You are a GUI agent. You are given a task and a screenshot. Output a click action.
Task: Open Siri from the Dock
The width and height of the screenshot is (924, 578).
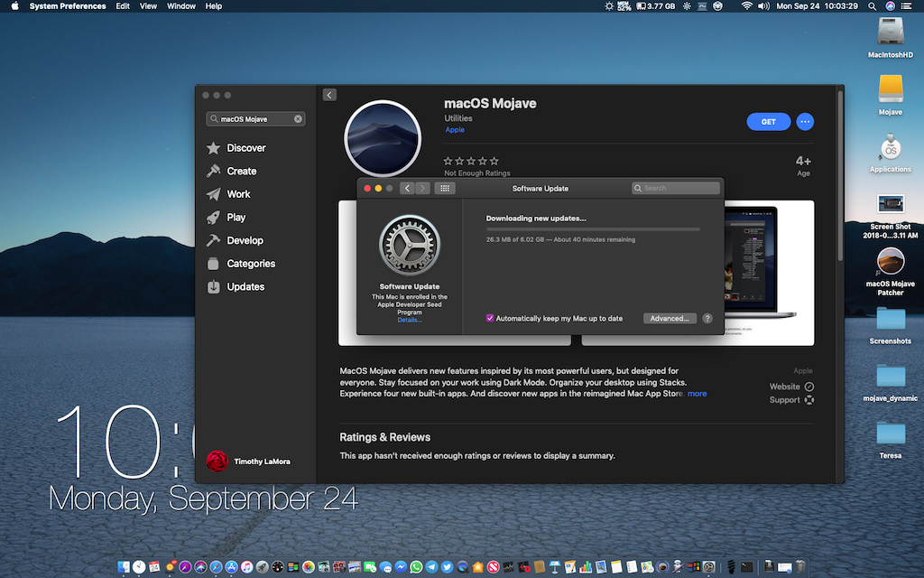click(200, 567)
